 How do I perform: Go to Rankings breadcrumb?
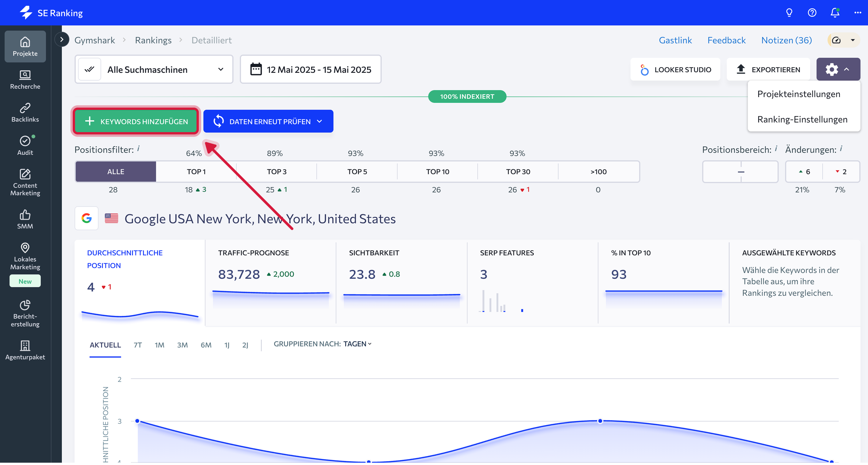pos(153,40)
